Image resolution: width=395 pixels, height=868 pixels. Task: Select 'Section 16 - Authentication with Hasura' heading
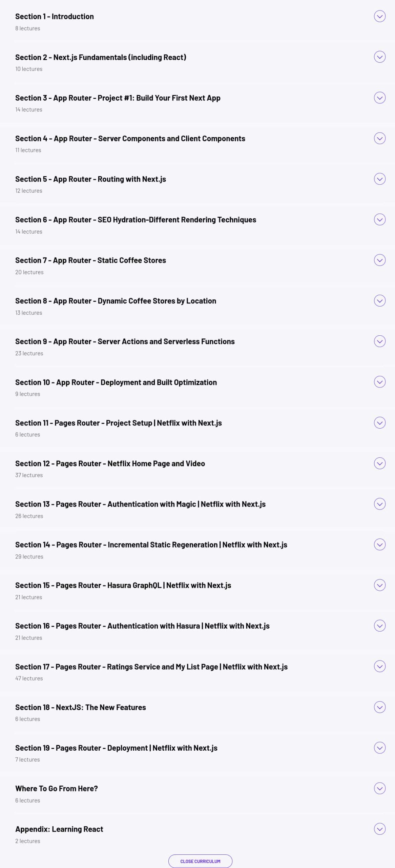[142, 626]
